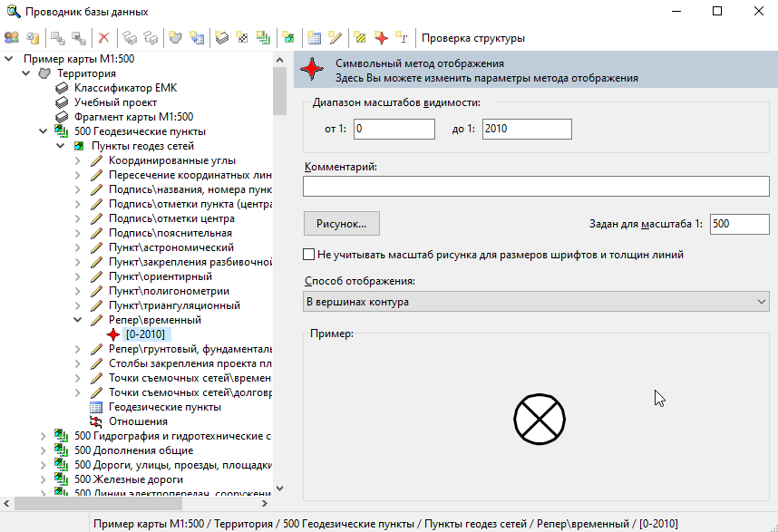Click the pencil icon beside Координированные углы
778x532 pixels.
point(96,160)
